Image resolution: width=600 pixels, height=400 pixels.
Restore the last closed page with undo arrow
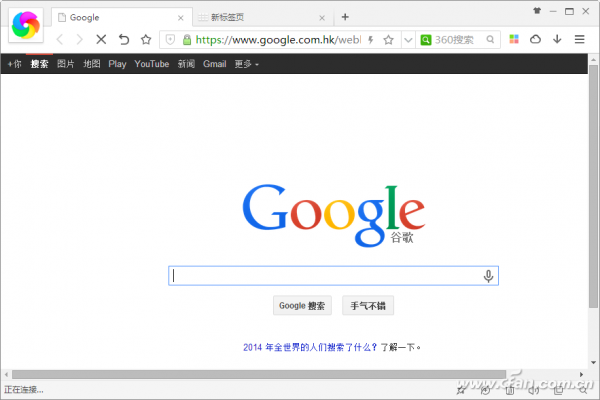click(124, 39)
